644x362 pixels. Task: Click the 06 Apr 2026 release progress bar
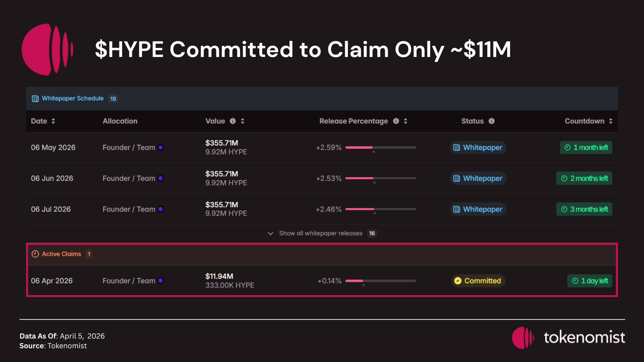tap(381, 281)
